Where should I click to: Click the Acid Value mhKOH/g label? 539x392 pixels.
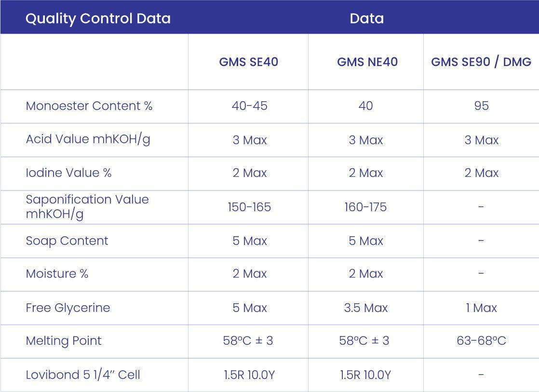(88, 139)
